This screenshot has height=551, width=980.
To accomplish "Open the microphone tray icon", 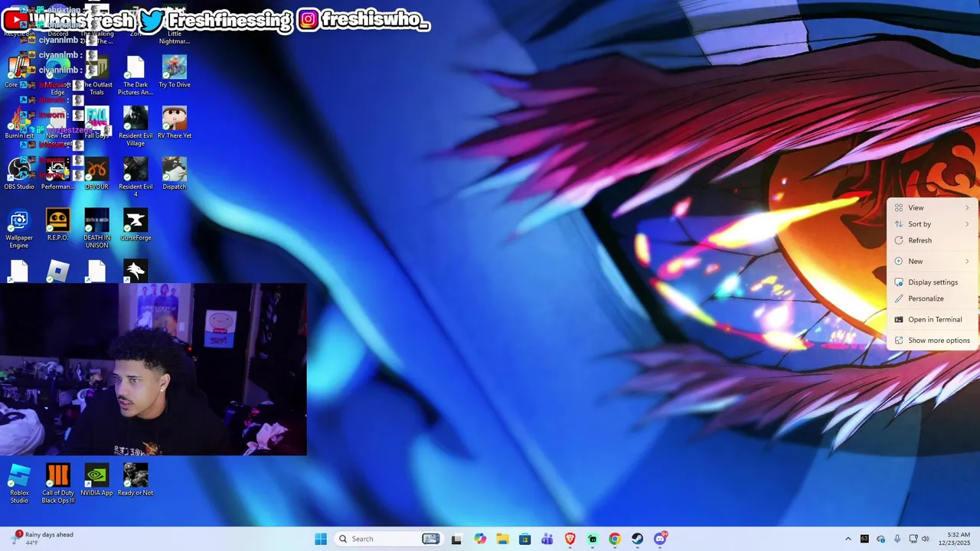I will (897, 539).
